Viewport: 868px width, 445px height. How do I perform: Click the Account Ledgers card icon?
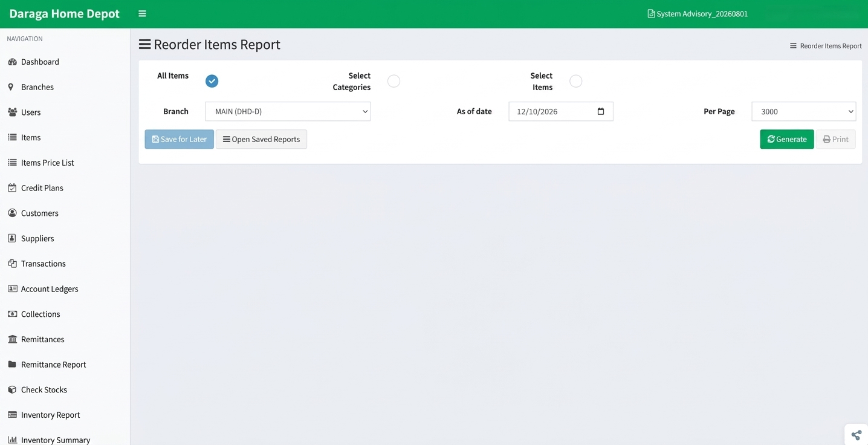point(12,289)
